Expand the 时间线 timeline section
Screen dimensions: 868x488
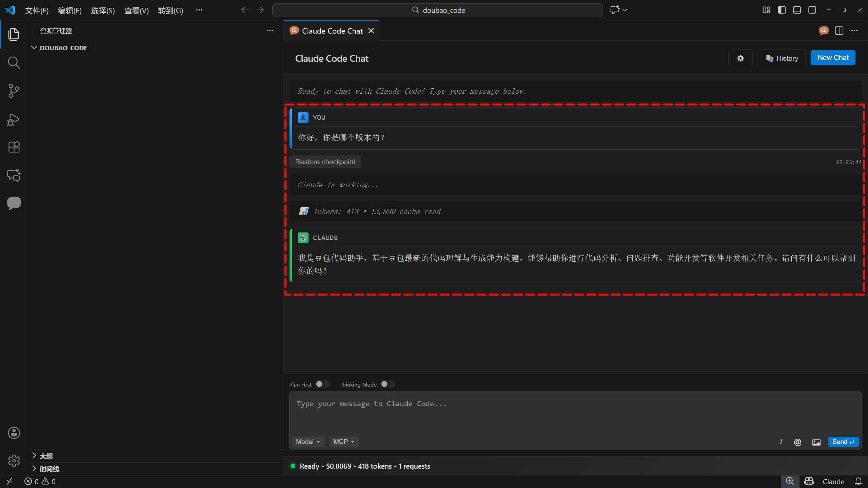coord(155,469)
